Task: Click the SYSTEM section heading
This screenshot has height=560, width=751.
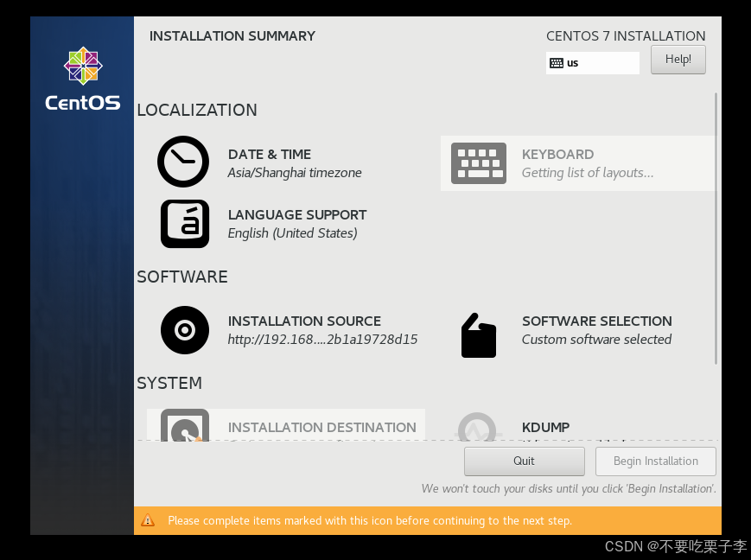Action: coord(169,383)
